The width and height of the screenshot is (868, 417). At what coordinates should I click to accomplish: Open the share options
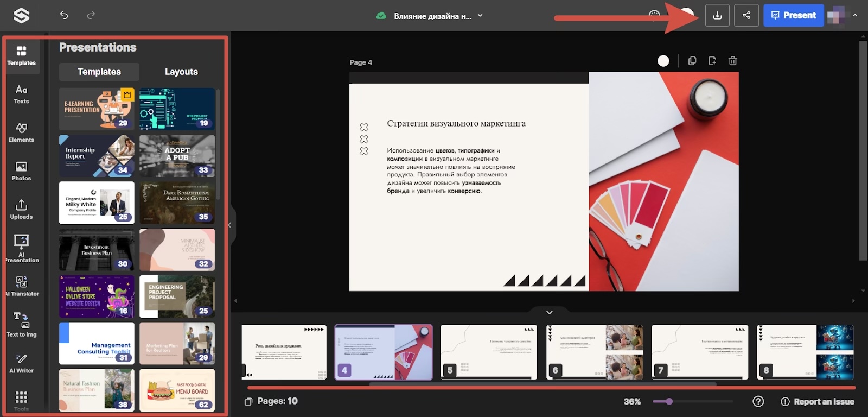[746, 15]
